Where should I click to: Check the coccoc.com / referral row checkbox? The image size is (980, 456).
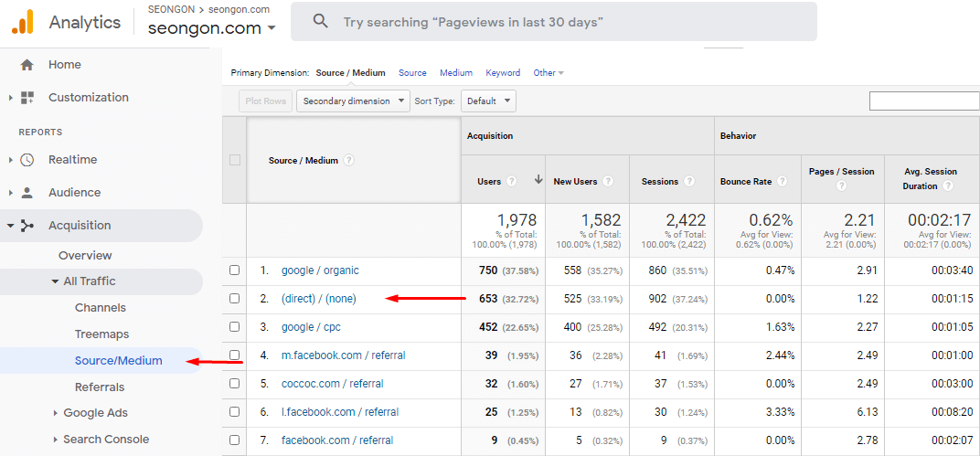point(234,384)
